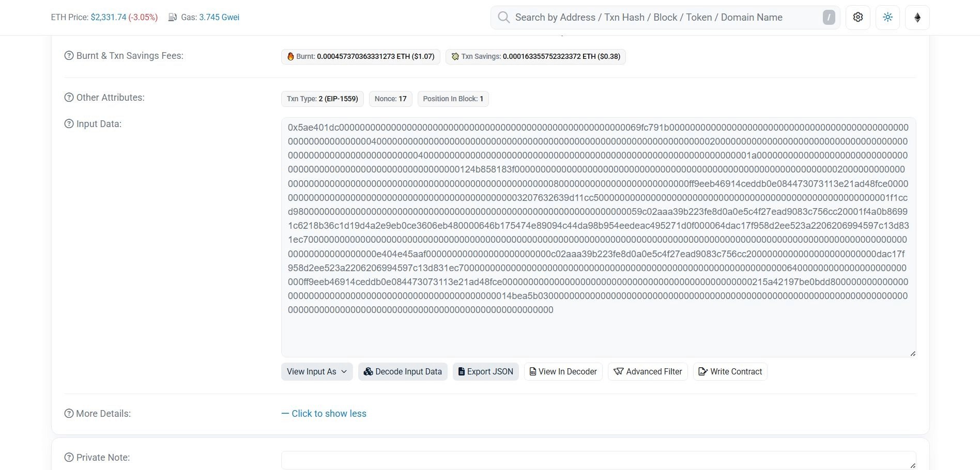This screenshot has height=470, width=980.
Task: Click inside the Private Note text box
Action: (599, 460)
